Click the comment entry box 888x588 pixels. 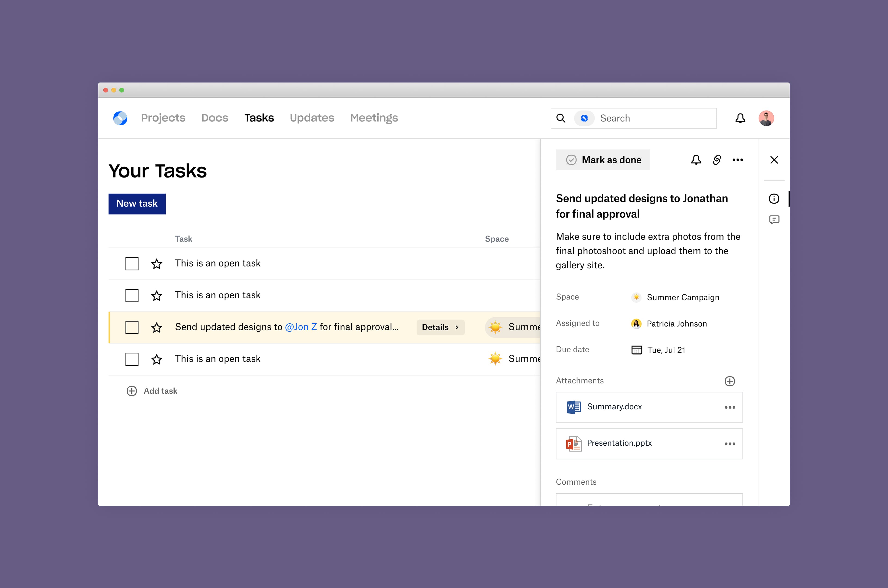pyautogui.click(x=649, y=500)
